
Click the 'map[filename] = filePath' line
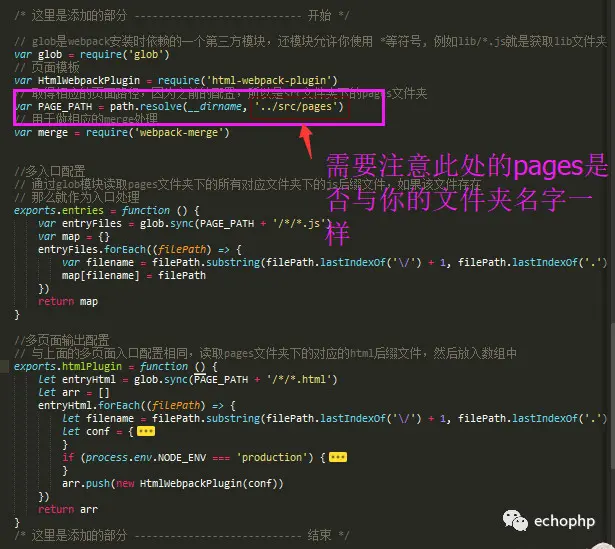[134, 276]
